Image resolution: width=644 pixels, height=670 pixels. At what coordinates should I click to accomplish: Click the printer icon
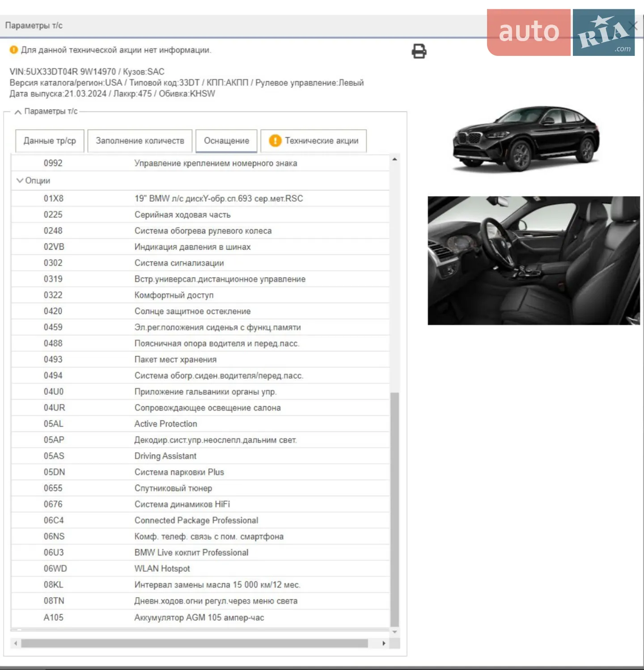coord(419,51)
